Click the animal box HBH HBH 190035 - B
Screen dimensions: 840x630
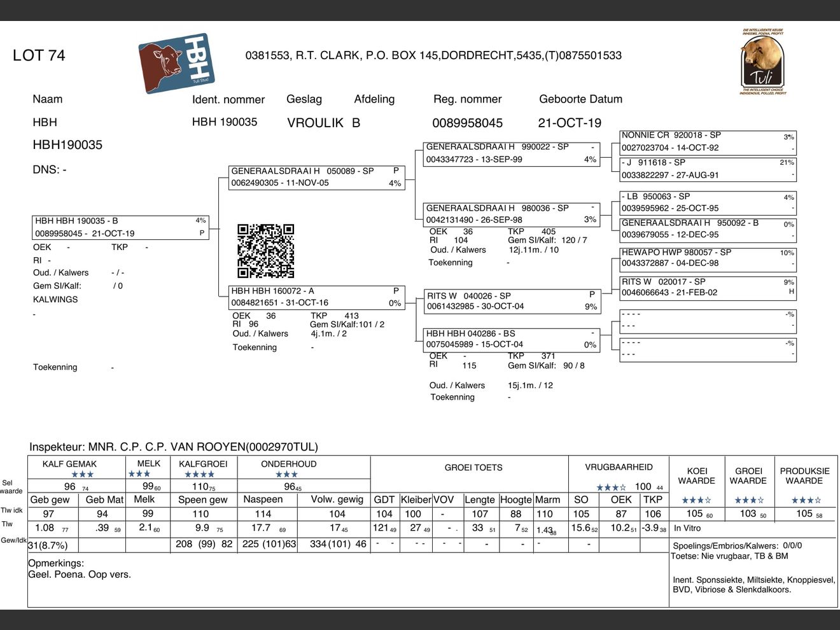coord(121,227)
